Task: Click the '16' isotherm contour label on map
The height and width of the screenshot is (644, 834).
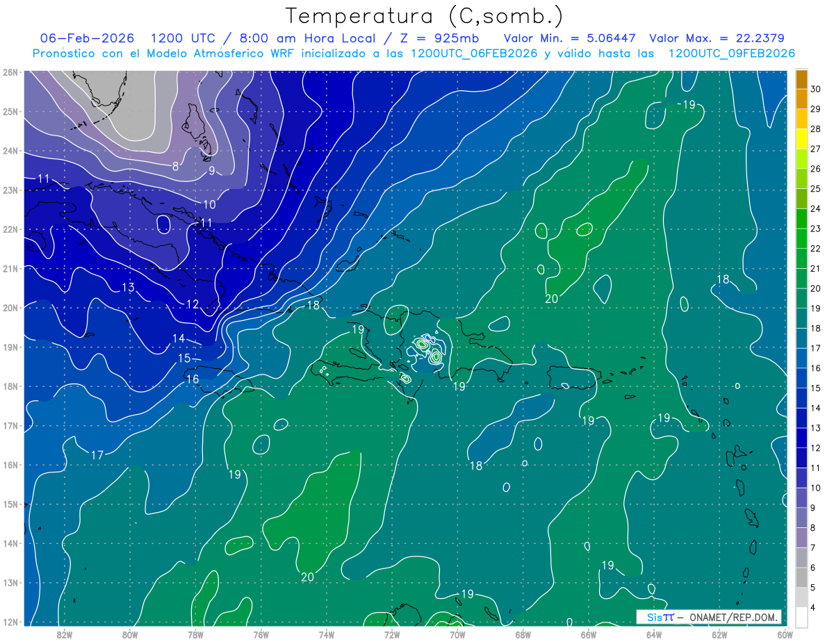Action: pyautogui.click(x=192, y=379)
